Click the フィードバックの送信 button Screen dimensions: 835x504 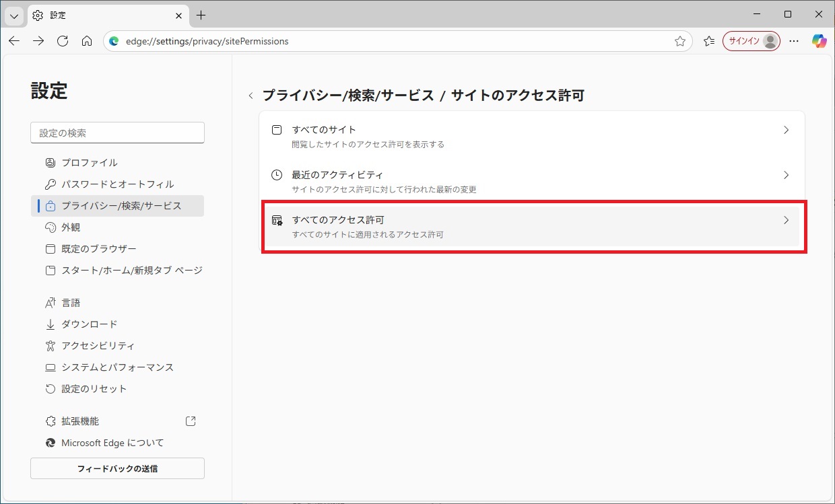tap(117, 468)
